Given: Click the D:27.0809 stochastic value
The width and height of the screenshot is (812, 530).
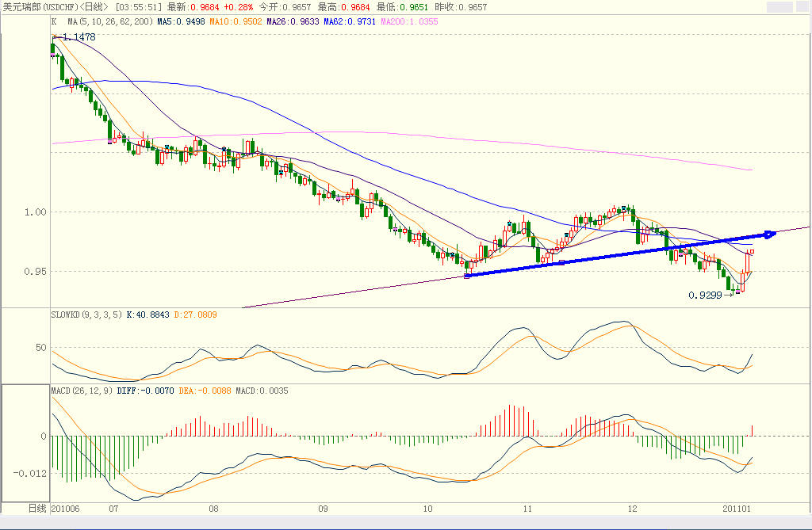Looking at the screenshot, I should [x=195, y=315].
